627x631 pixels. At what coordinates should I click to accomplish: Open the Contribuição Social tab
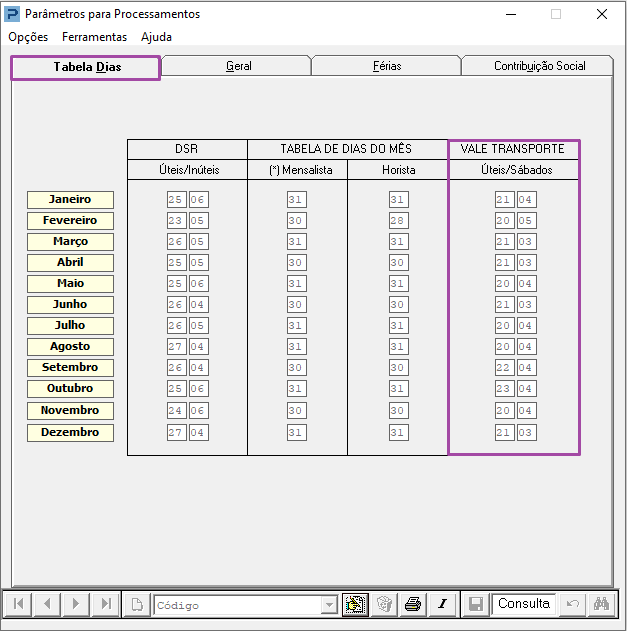[x=539, y=66]
